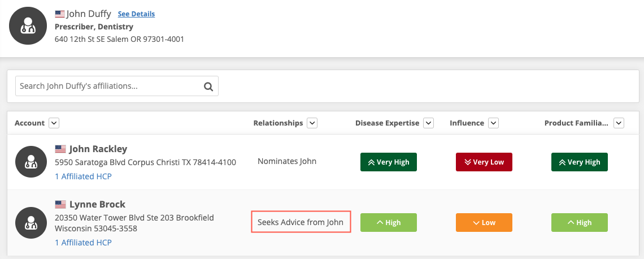The height and width of the screenshot is (259, 644).
Task: Open the Product Familiarity column dropdown
Action: click(x=619, y=123)
